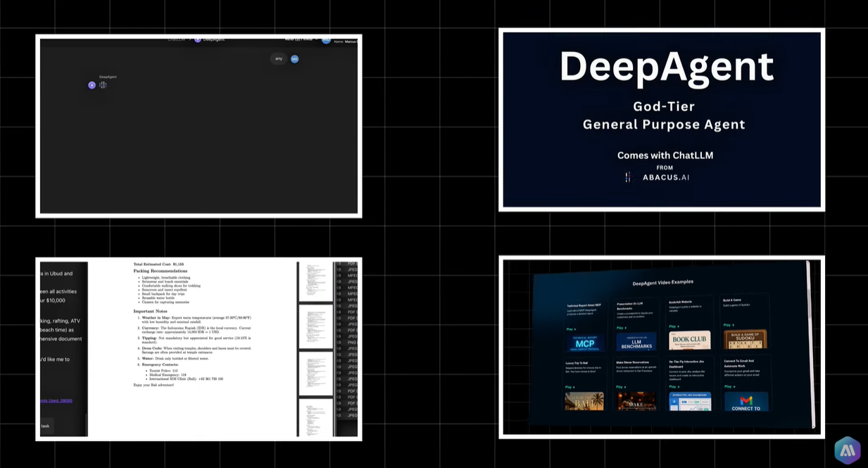Click the 'Emergency Contacts' item
Viewport: 868px width, 468px height.
pyautogui.click(x=161, y=365)
